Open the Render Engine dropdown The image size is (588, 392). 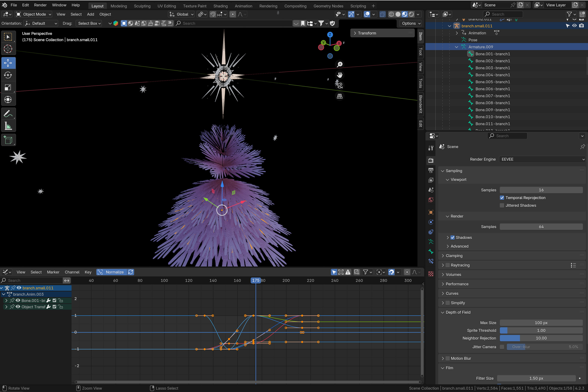point(542,159)
